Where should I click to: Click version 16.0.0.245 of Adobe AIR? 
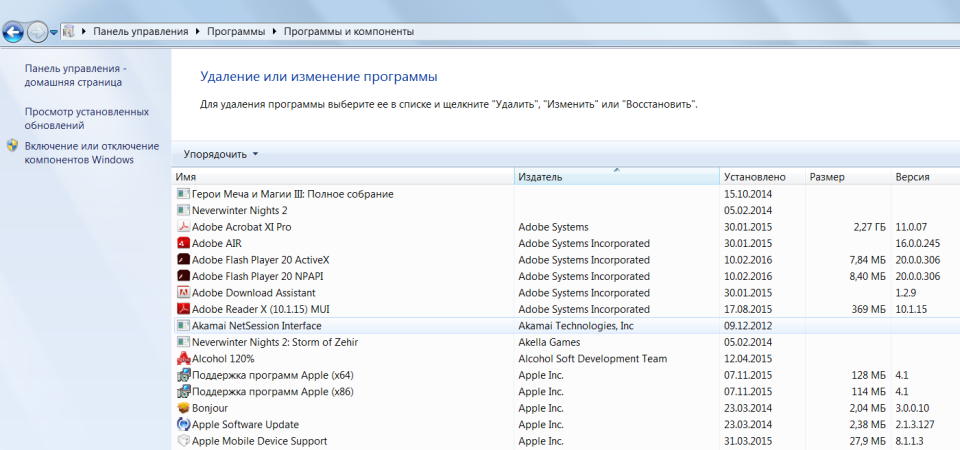click(x=918, y=244)
